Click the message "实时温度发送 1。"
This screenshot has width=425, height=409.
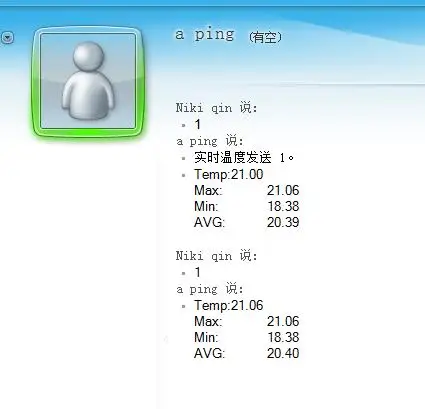[244, 157]
